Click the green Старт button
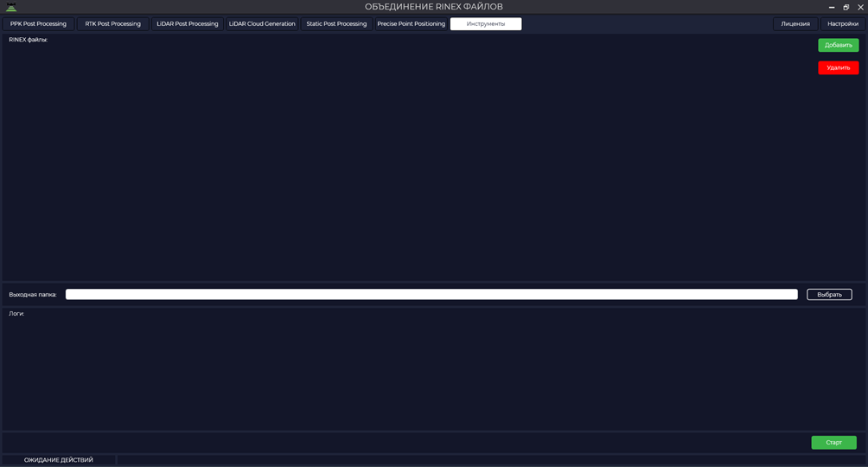868x467 pixels. [x=833, y=442]
